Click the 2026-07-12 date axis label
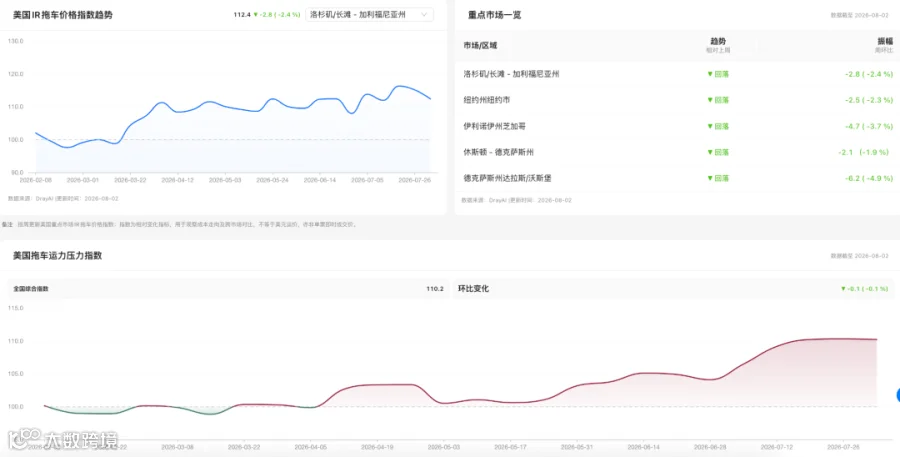Screen dimensions: 900x457 [777, 447]
